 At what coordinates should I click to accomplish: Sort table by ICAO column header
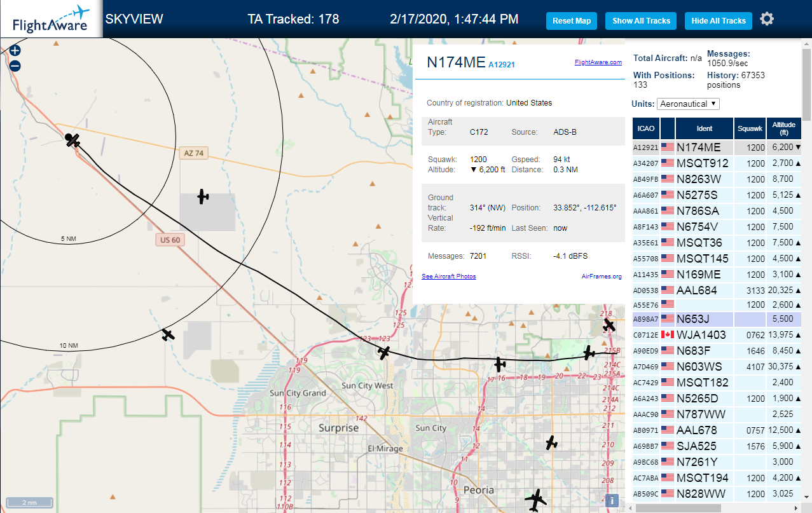tap(646, 128)
